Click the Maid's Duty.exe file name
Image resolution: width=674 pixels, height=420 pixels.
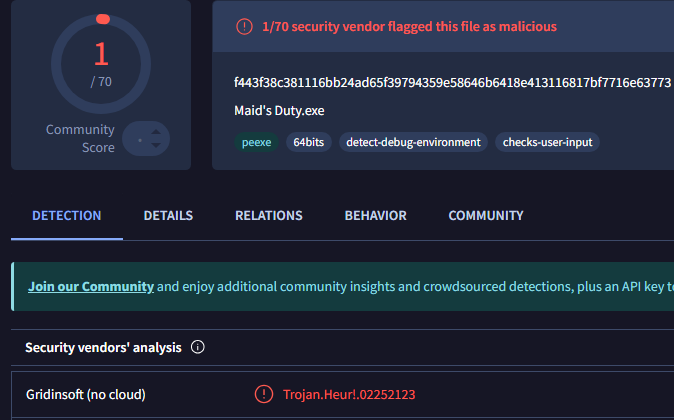click(x=280, y=110)
